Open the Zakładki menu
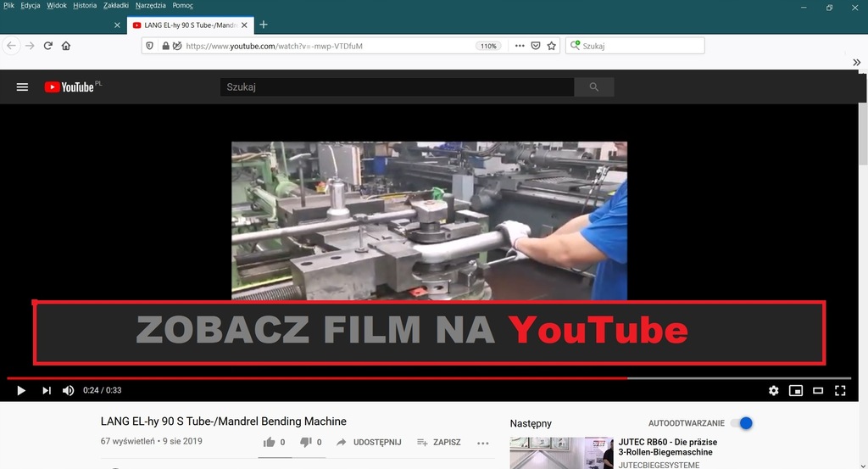 115,6
